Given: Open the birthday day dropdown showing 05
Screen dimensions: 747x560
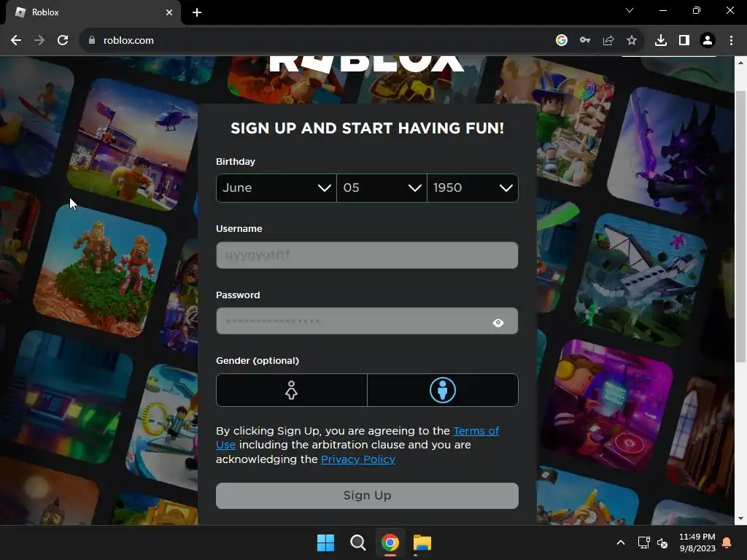Looking at the screenshot, I should pyautogui.click(x=382, y=188).
